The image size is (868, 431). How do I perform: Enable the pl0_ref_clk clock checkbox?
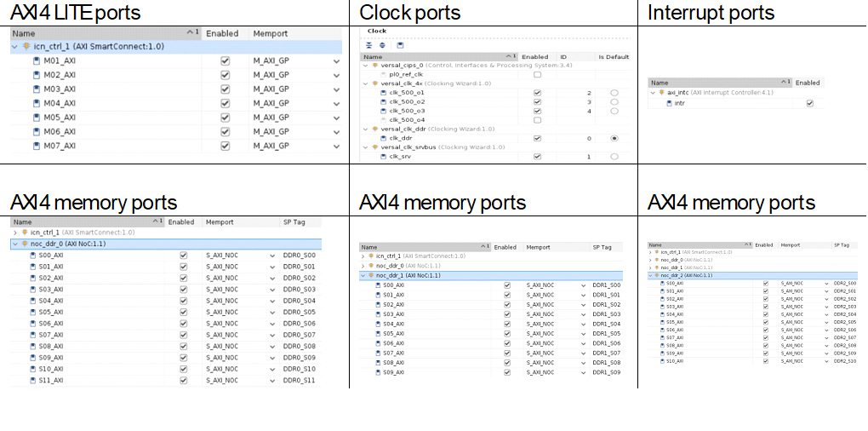pyautogui.click(x=537, y=74)
